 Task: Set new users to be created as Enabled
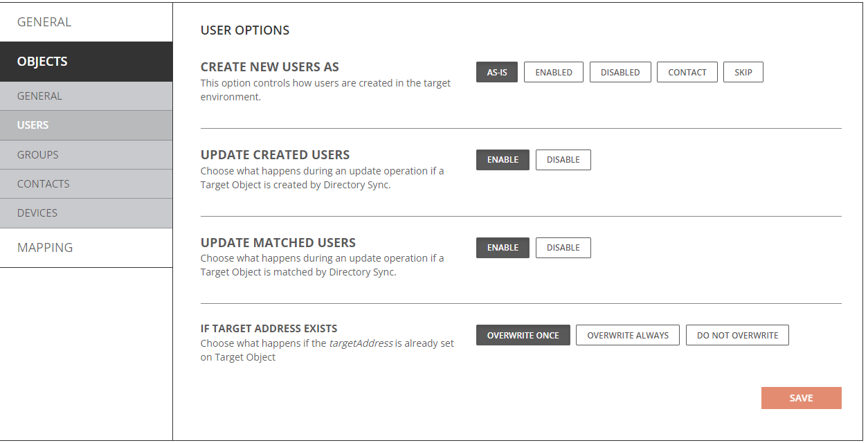pyautogui.click(x=553, y=71)
